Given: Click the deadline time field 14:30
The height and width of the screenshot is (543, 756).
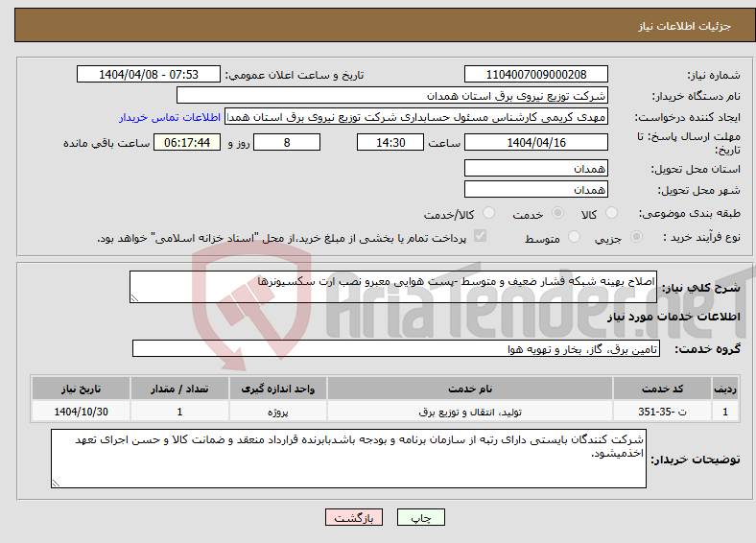Looking at the screenshot, I should pyautogui.click(x=390, y=142).
